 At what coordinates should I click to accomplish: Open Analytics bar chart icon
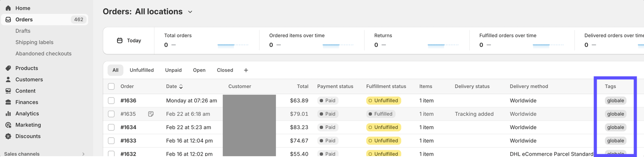click(x=8, y=113)
